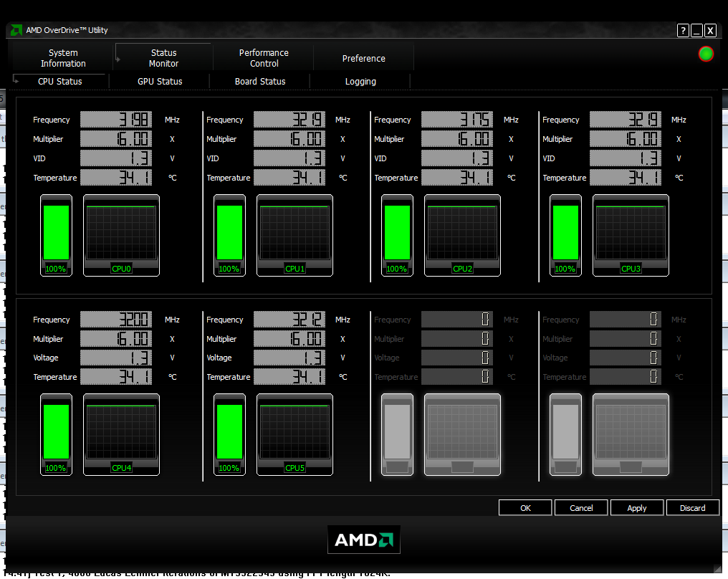The image size is (728, 579).
Task: Click the CPU0 multiplier value 16.00
Action: [x=116, y=139]
